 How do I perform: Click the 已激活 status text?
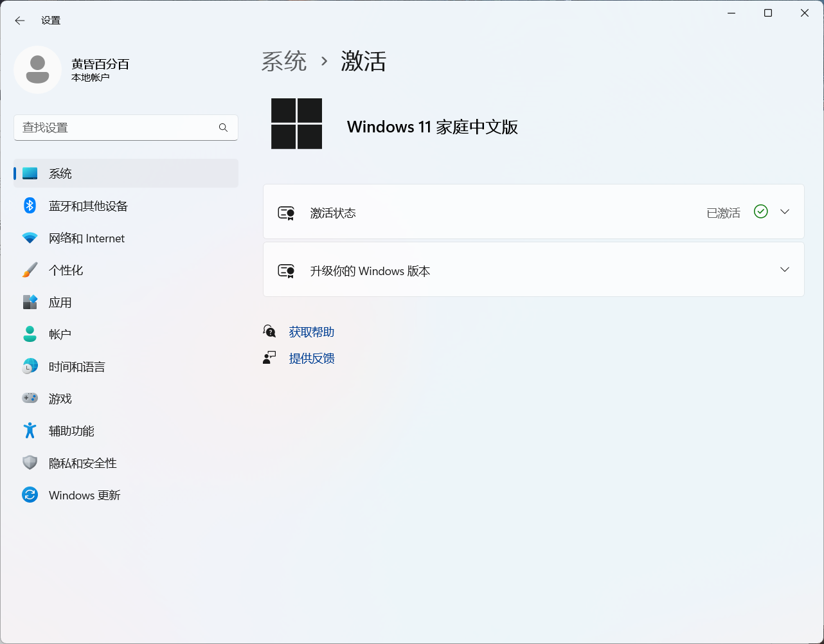[x=724, y=213]
